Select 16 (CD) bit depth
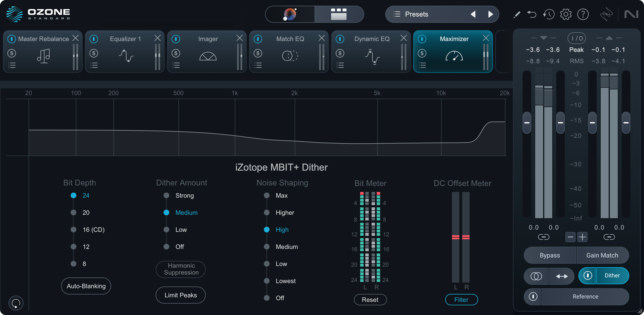This screenshot has height=315, width=644. coord(73,230)
